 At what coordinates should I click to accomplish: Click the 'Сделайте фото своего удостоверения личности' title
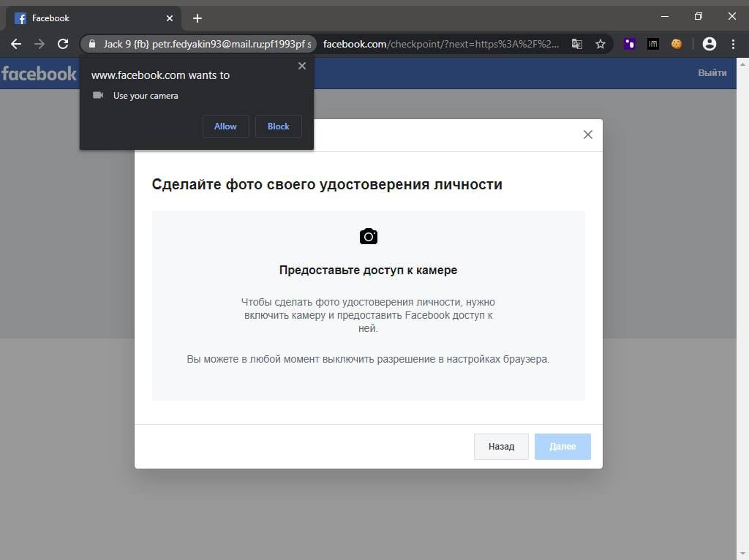[327, 184]
